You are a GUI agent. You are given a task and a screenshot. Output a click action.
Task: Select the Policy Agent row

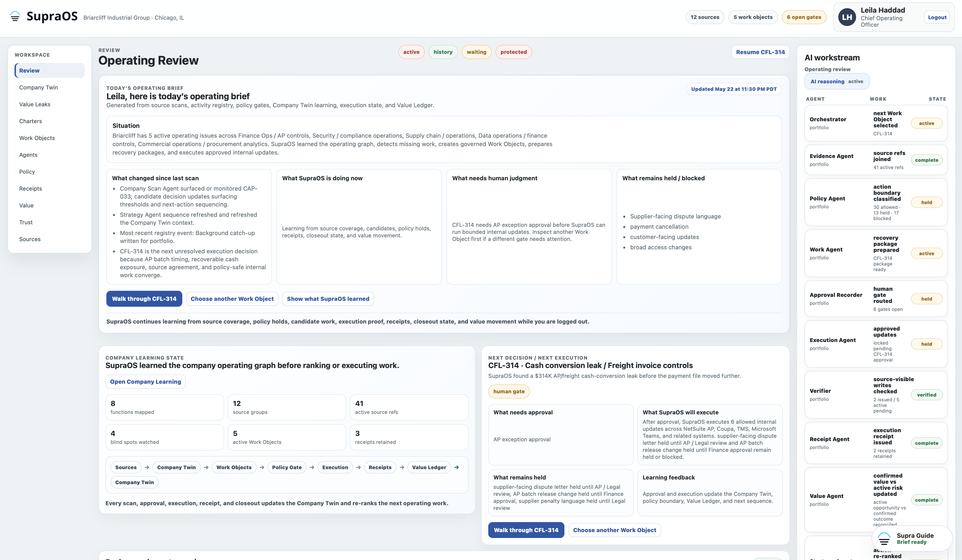pyautogui.click(x=876, y=202)
